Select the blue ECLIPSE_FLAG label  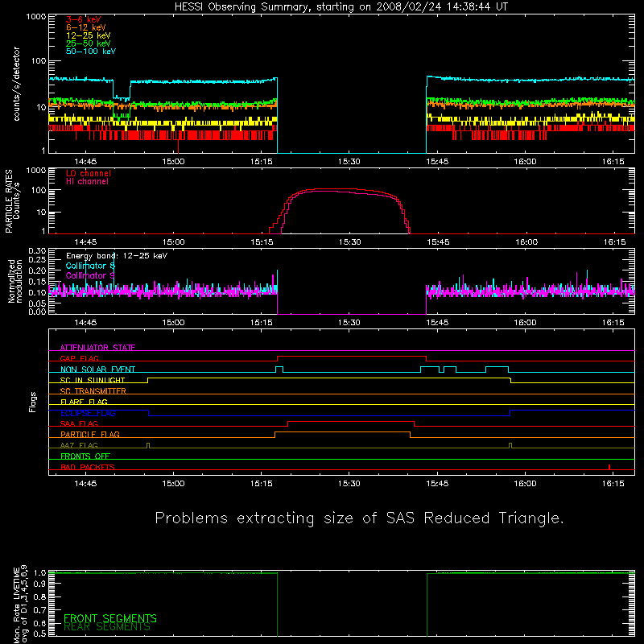[x=88, y=413]
